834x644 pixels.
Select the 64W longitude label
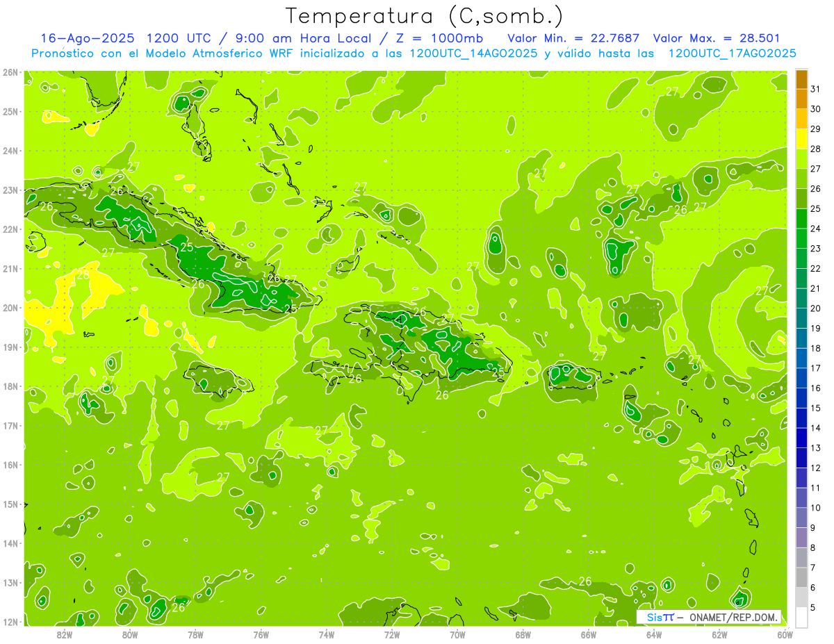(654, 634)
